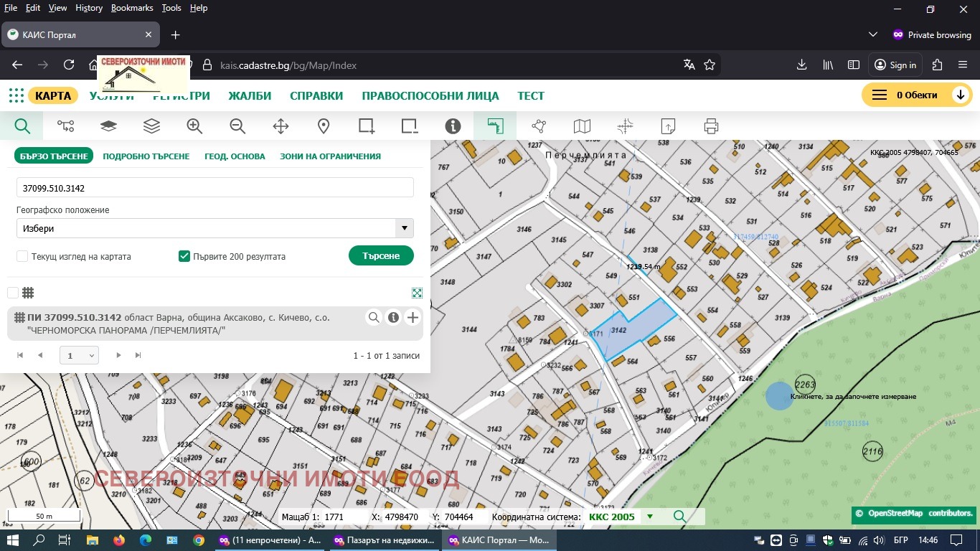Open the 'Избери' geographic location dropdown
This screenshot has height=551, width=980.
tap(215, 228)
